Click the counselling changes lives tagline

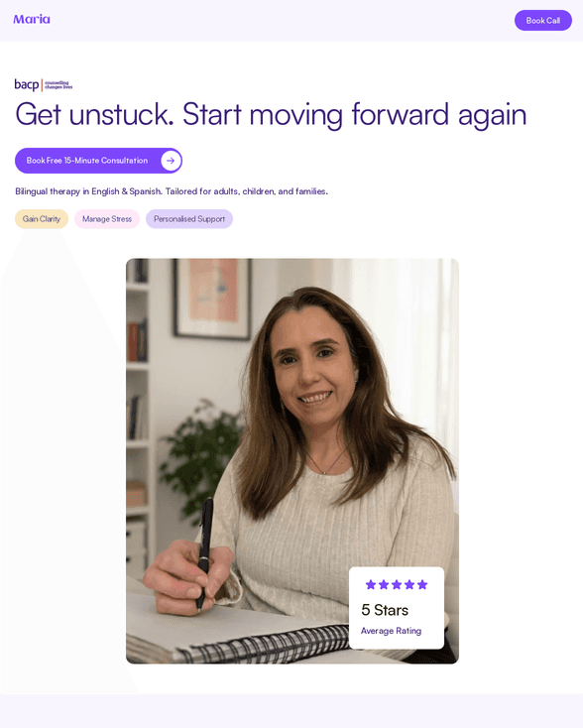[x=58, y=85]
